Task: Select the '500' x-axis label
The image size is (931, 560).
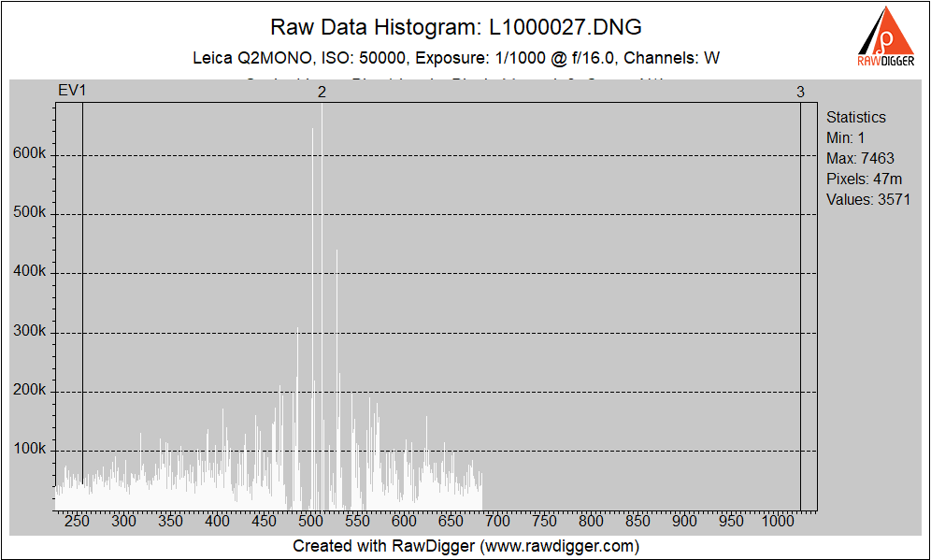Action: click(311, 522)
